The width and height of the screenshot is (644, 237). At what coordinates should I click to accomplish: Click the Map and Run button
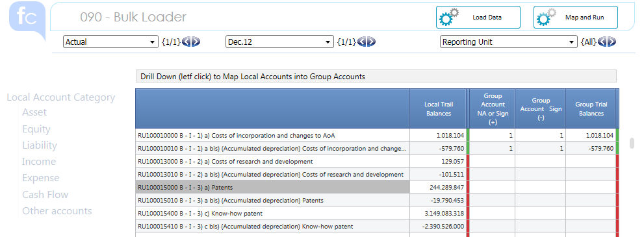pyautogui.click(x=575, y=18)
